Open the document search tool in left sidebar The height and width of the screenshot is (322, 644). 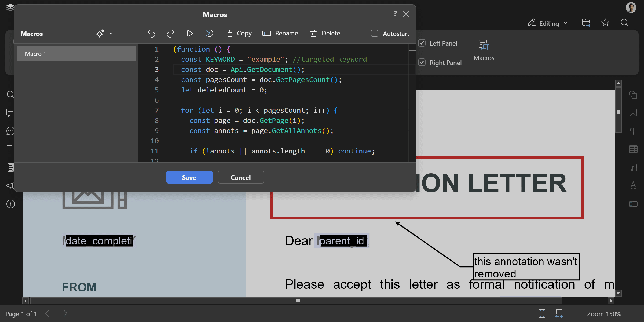point(10,94)
